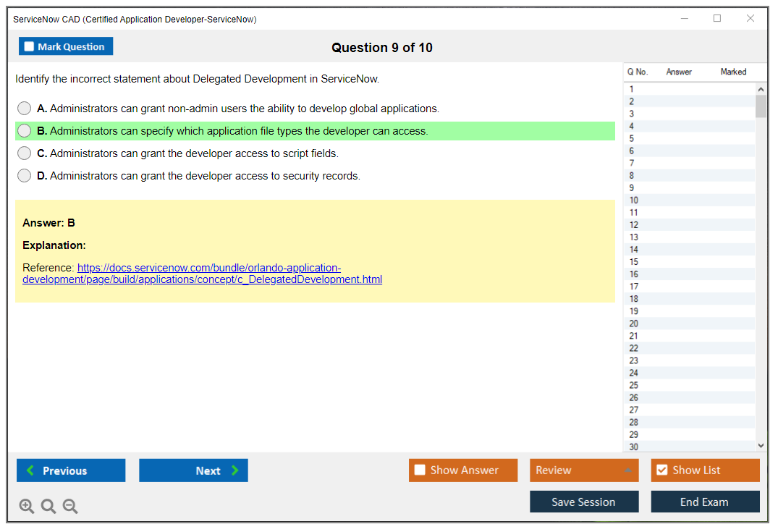Go to the Previous question

71,470
